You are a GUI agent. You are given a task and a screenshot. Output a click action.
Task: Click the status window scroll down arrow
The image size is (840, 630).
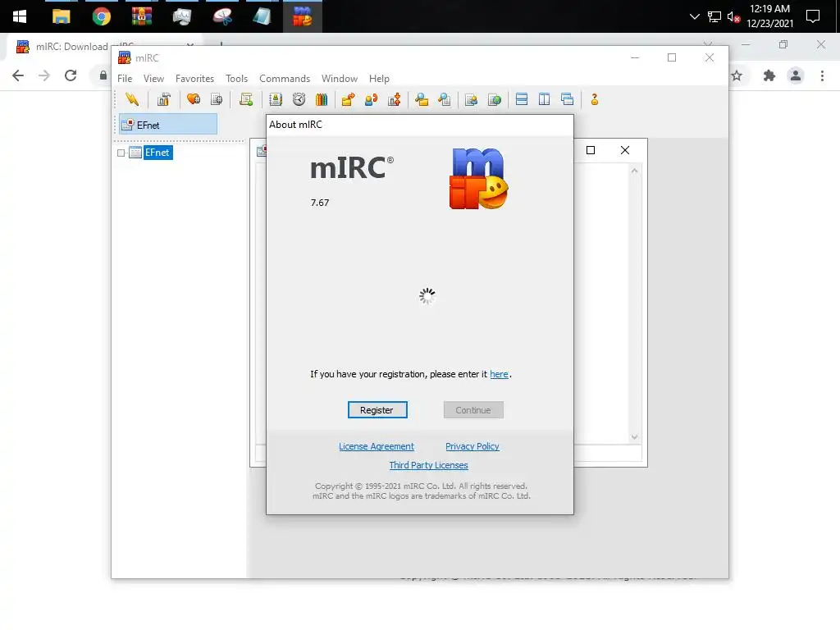click(634, 437)
